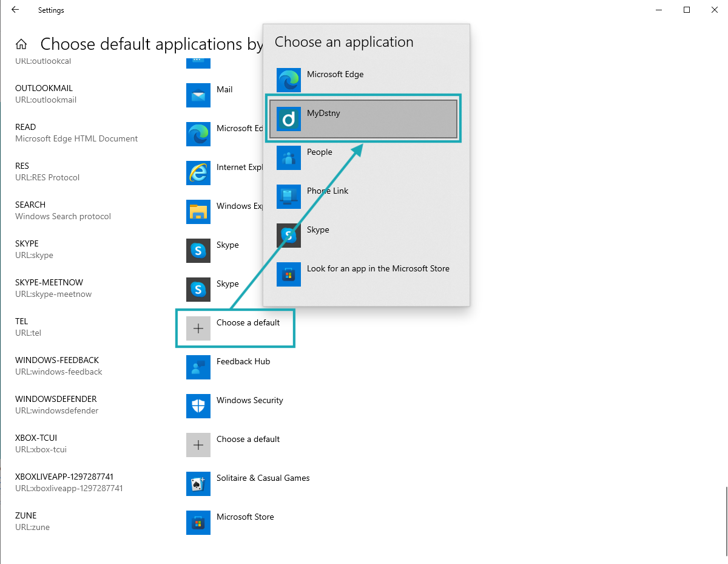
Task: Click the Skype icon in the SKYPE row
Action: tap(198, 250)
